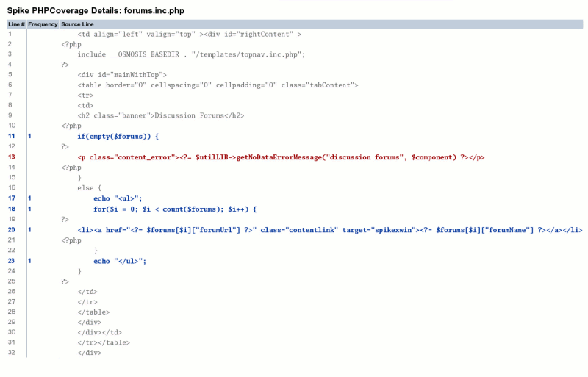The height and width of the screenshot is (377, 588).
Task: Click the red content_error paragraph line
Action: click(x=281, y=157)
